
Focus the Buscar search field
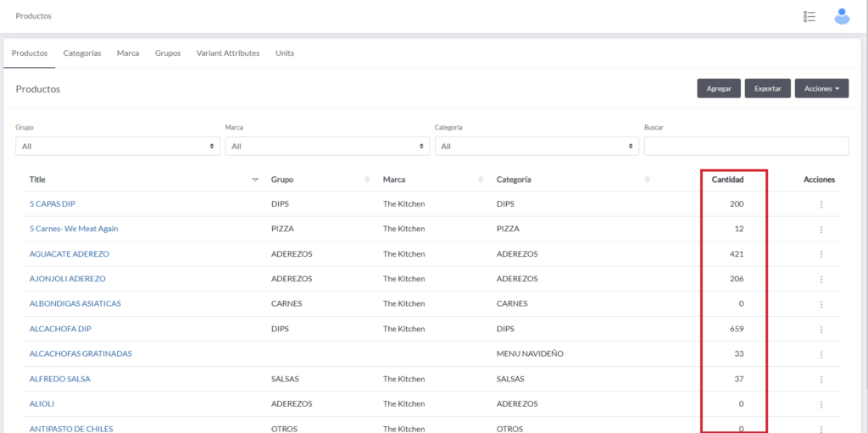click(x=746, y=147)
